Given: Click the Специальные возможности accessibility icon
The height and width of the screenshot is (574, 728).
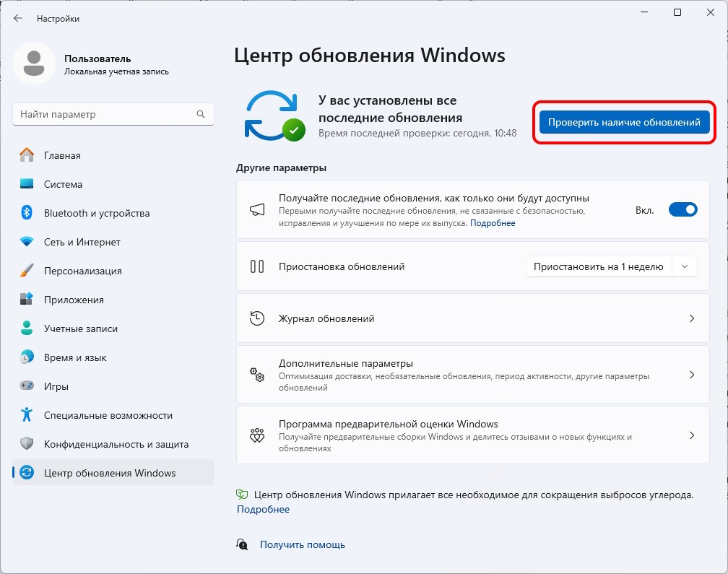Looking at the screenshot, I should (27, 415).
